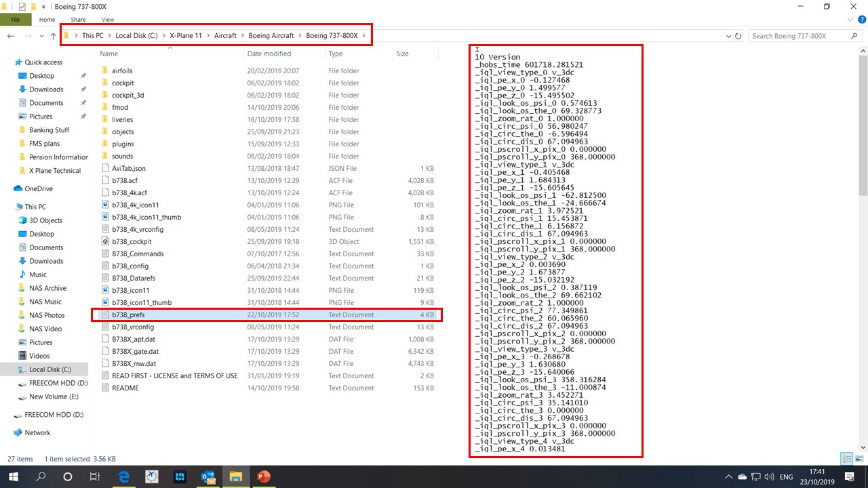Click the preview pane scrollbar up arrow
Image resolution: width=868 pixels, height=488 pixels.
pyautogui.click(x=863, y=50)
